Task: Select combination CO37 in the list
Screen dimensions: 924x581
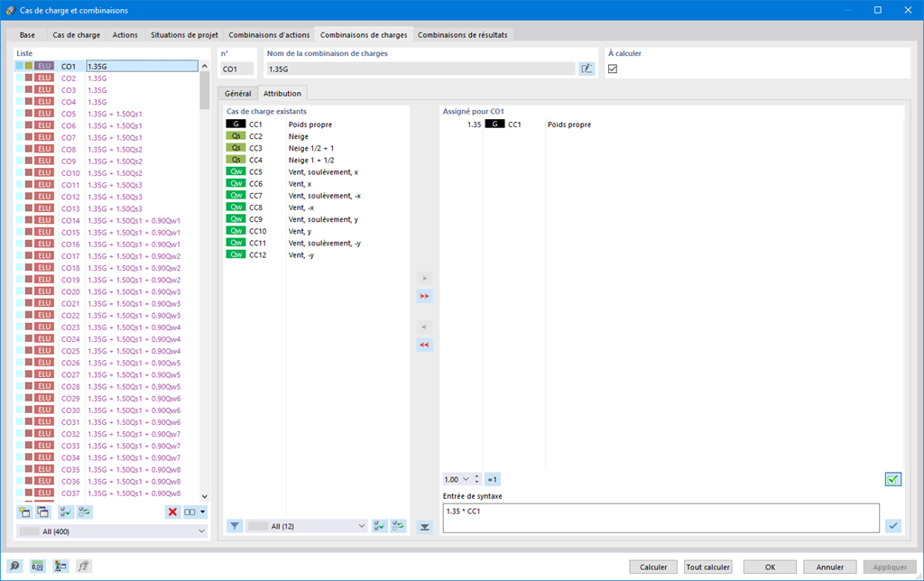Action: click(x=107, y=493)
